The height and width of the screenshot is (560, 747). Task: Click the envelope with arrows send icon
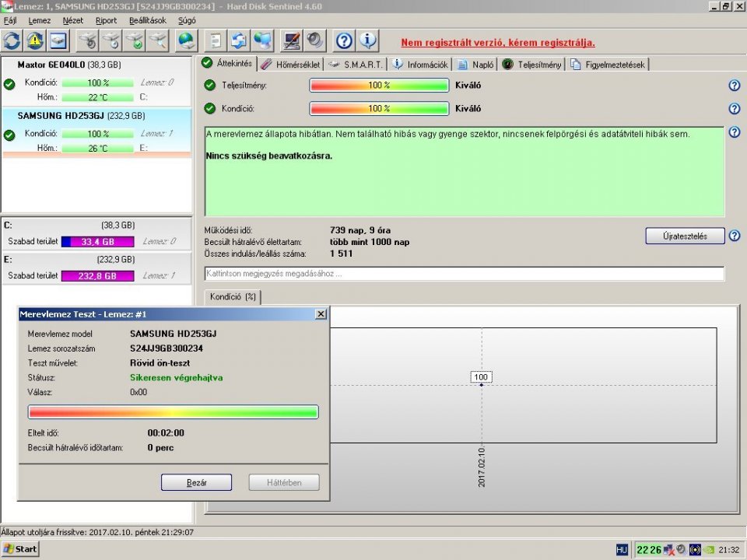239,41
